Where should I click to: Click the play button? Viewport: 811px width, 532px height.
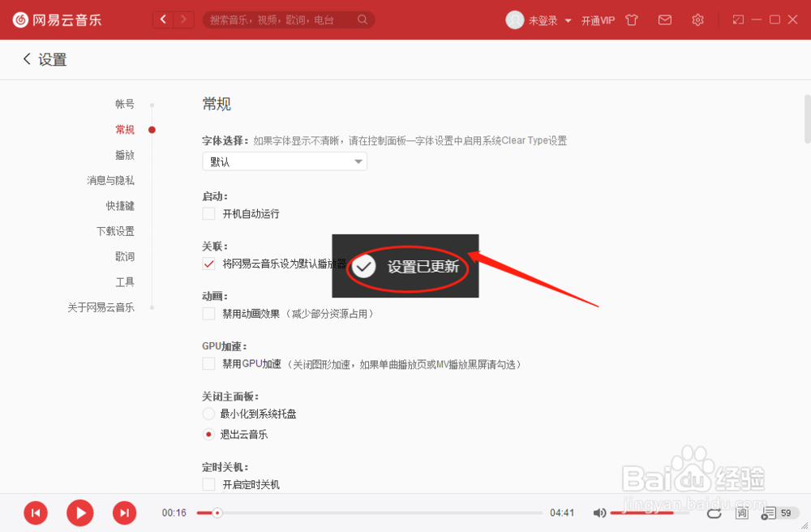[x=80, y=513]
